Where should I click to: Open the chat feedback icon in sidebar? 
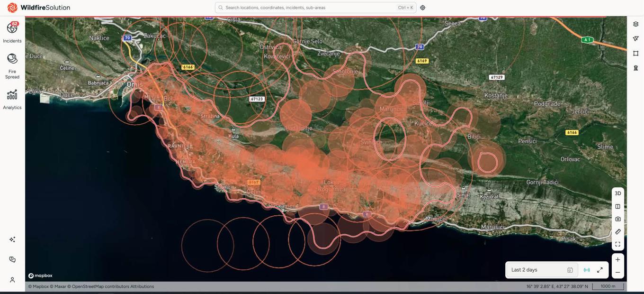pyautogui.click(x=12, y=259)
